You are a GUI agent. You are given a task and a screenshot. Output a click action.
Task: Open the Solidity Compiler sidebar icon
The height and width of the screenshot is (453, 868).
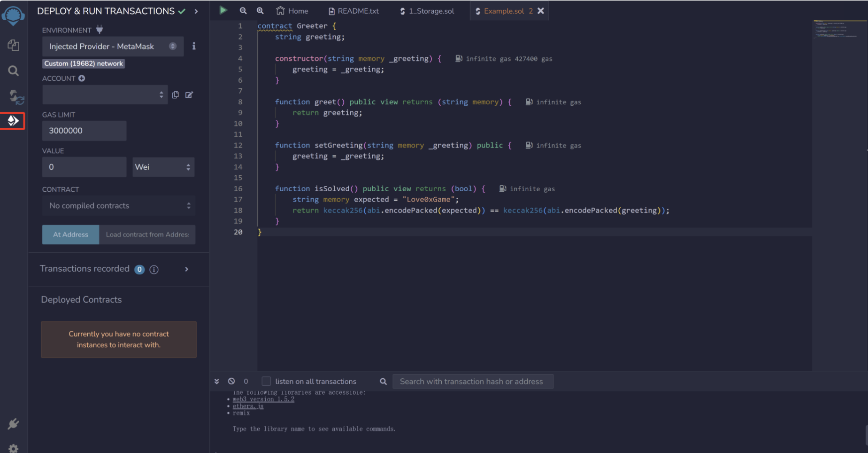16,97
